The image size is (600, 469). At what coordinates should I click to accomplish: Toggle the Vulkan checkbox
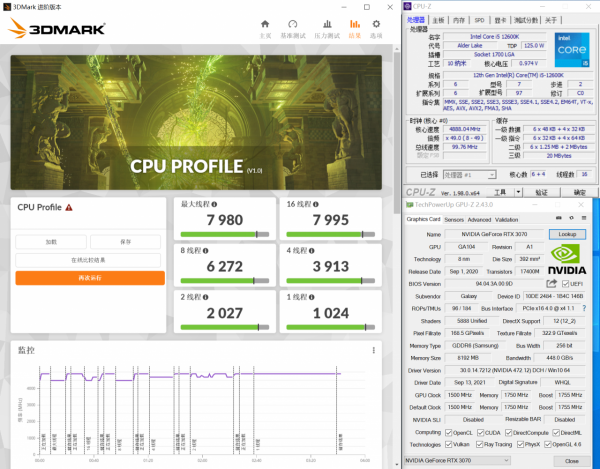click(x=448, y=444)
